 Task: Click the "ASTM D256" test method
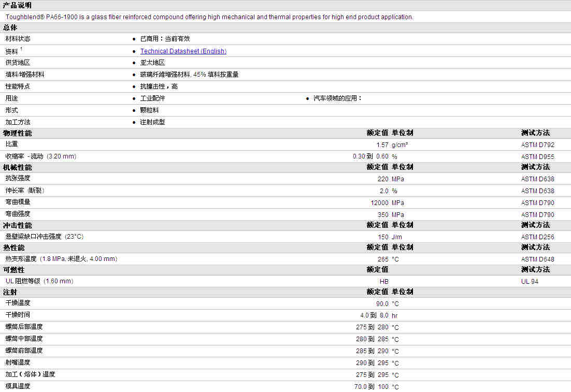coord(537,237)
